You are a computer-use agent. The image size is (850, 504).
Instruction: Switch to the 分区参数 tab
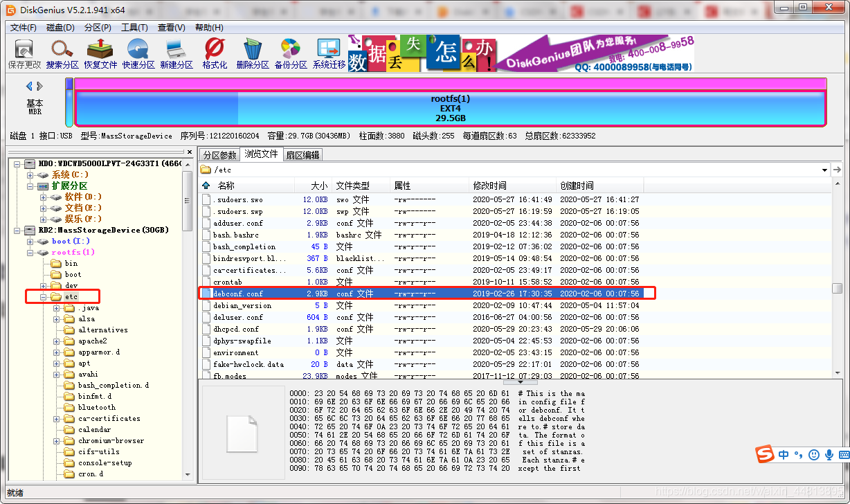coord(219,155)
